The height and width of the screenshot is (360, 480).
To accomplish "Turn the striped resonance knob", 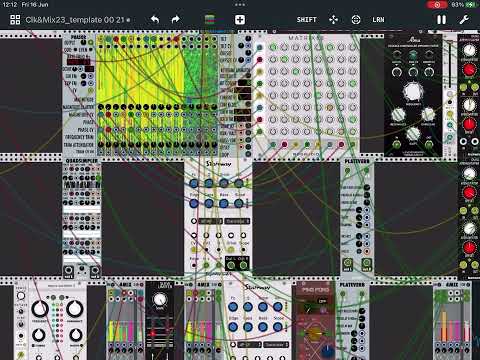I will [398, 115].
